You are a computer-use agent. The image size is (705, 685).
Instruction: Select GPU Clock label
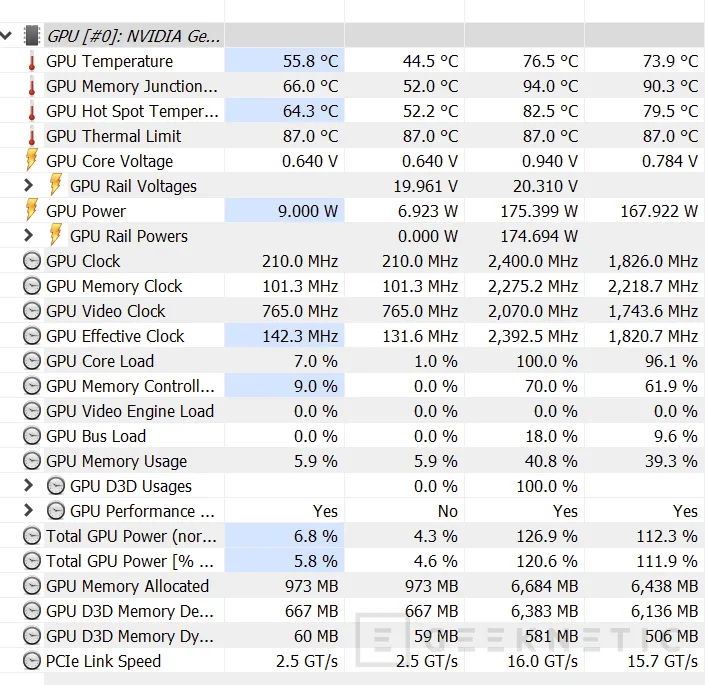[83, 261]
